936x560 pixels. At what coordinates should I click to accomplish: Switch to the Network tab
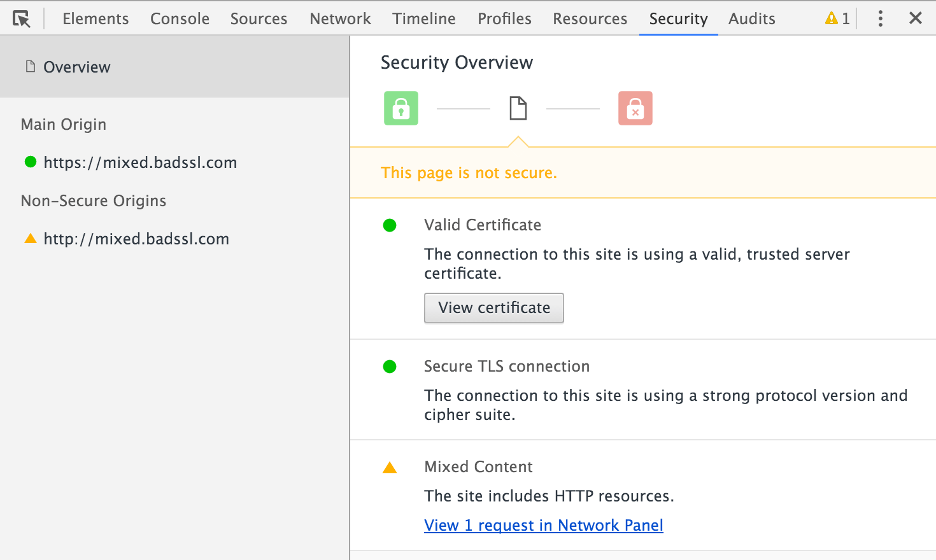[340, 18]
